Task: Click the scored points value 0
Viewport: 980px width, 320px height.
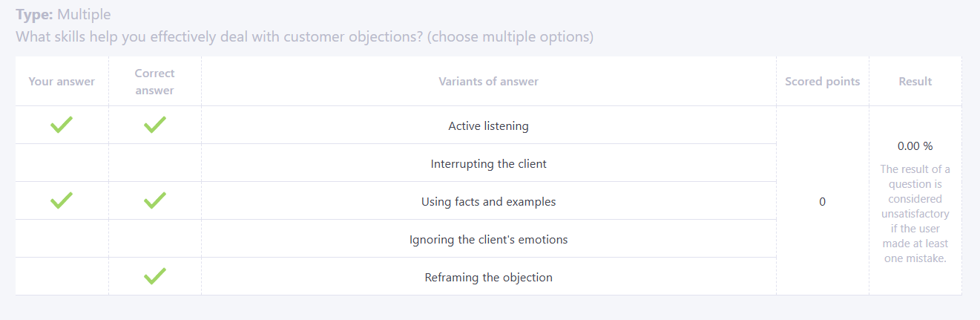Action: 822,202
